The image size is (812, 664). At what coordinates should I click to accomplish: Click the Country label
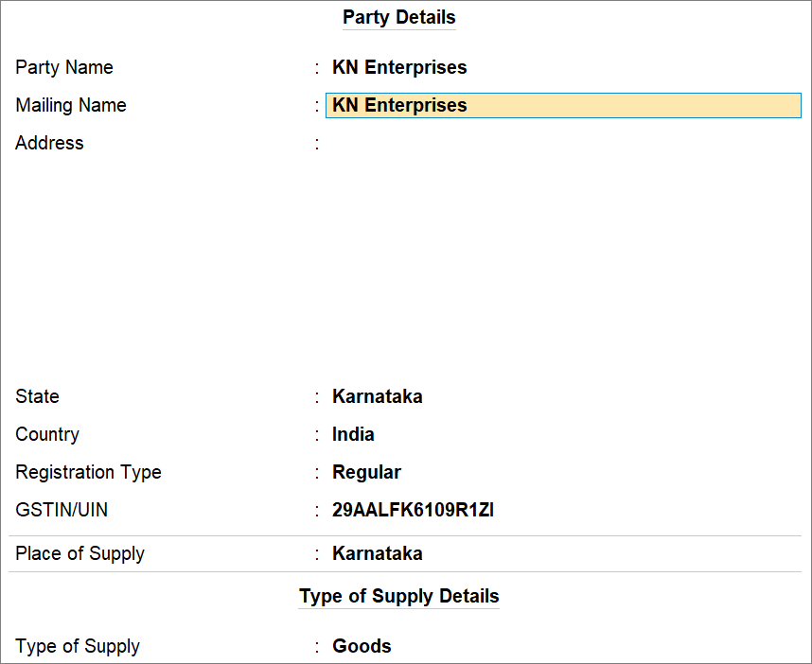tap(47, 434)
